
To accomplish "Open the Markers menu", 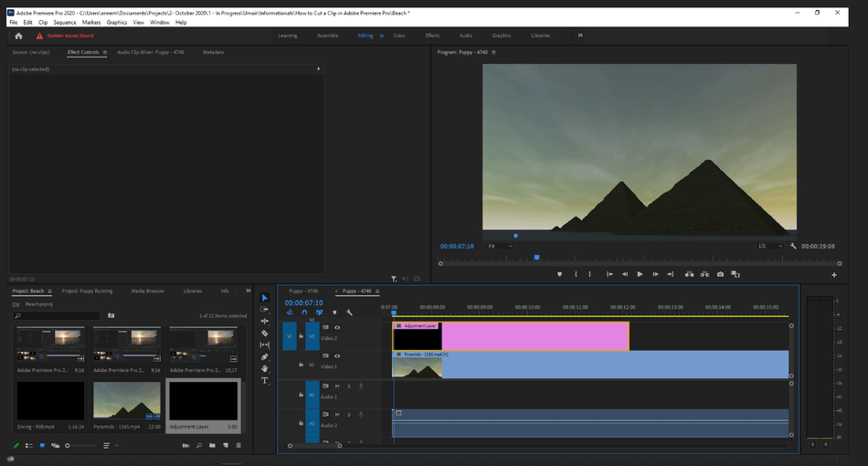I will (91, 22).
